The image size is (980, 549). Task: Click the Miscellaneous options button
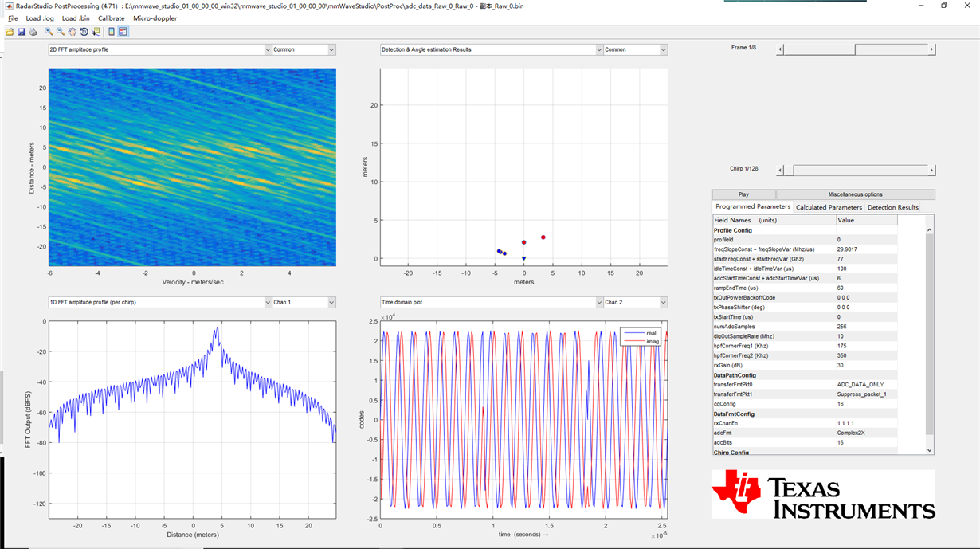[856, 194]
